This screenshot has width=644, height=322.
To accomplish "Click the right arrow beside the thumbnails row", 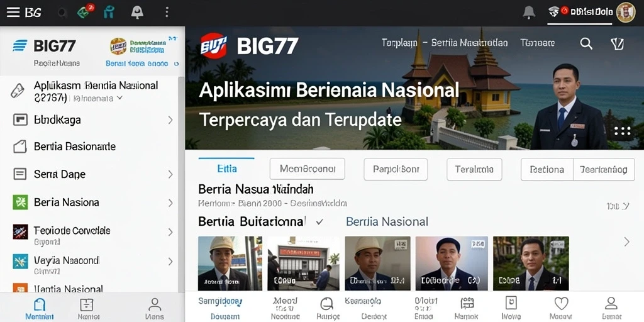I will 626,242.
